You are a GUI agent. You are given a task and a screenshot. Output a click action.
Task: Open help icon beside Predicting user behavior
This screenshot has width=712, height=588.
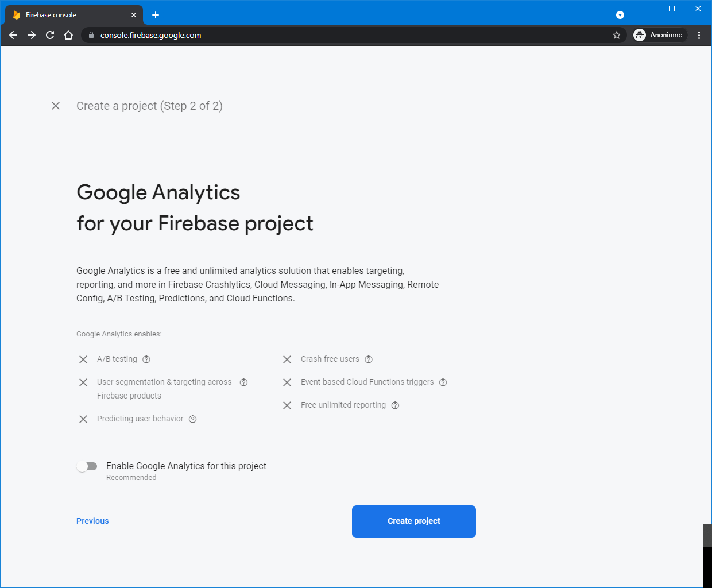pos(193,419)
